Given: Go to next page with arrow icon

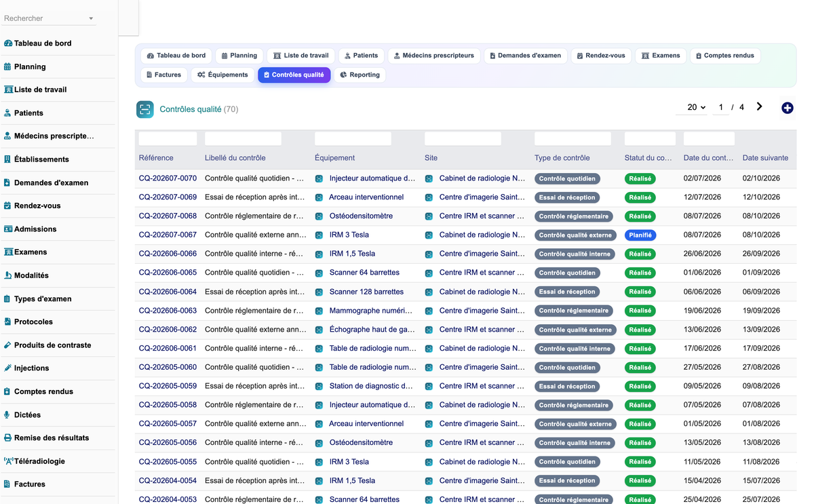Looking at the screenshot, I should 759,106.
